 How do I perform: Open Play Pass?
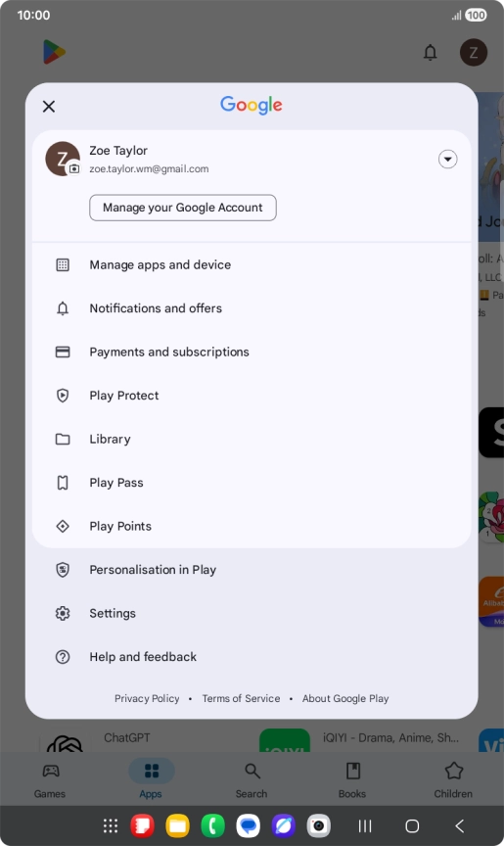252,483
